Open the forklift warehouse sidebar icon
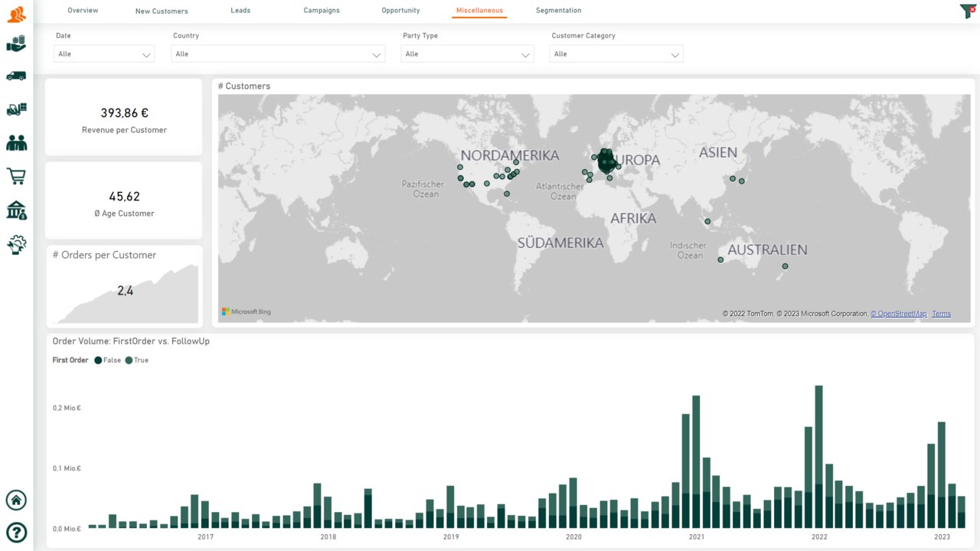The height and width of the screenshot is (551, 980). [16, 109]
